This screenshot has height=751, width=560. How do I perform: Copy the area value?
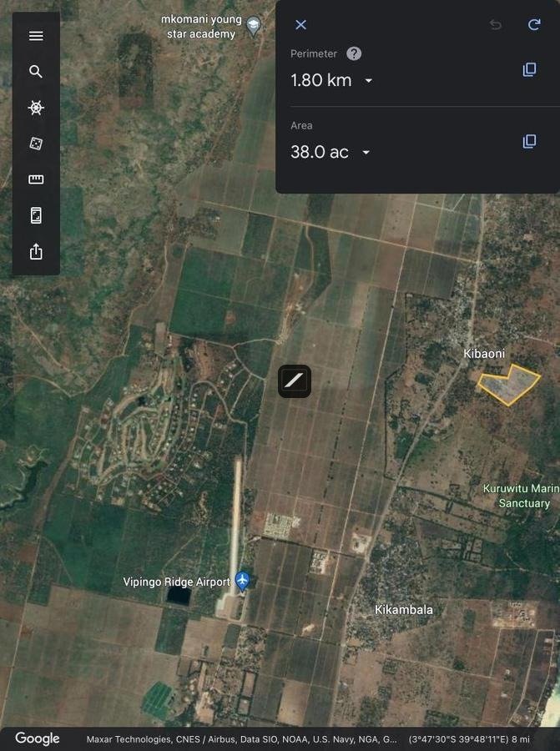(529, 142)
